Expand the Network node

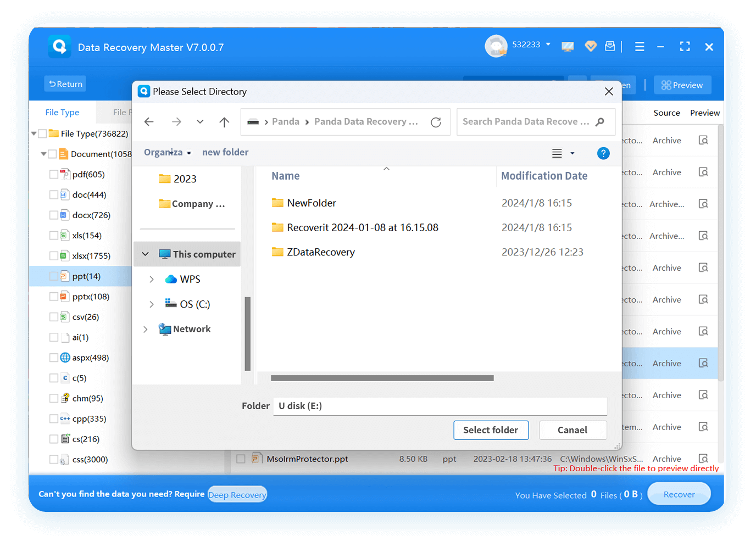pyautogui.click(x=145, y=329)
